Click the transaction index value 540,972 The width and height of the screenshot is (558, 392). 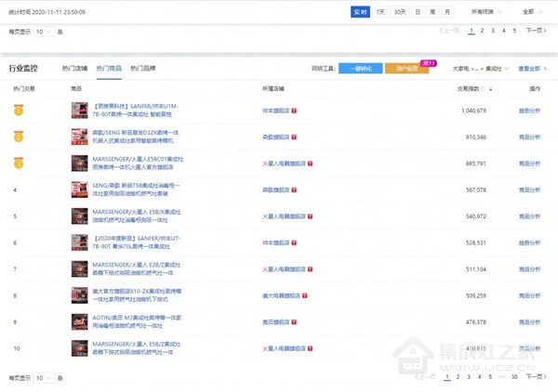pos(476,216)
